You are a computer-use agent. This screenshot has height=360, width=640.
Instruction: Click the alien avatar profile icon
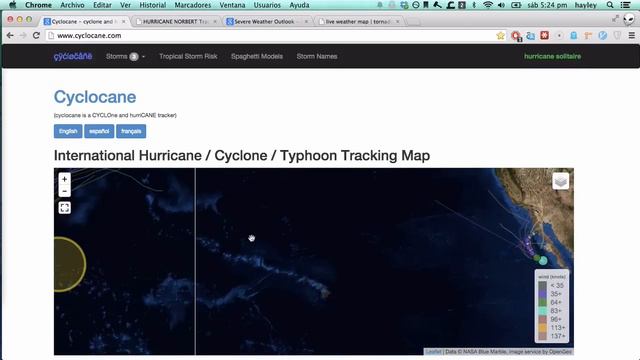[x=629, y=19]
